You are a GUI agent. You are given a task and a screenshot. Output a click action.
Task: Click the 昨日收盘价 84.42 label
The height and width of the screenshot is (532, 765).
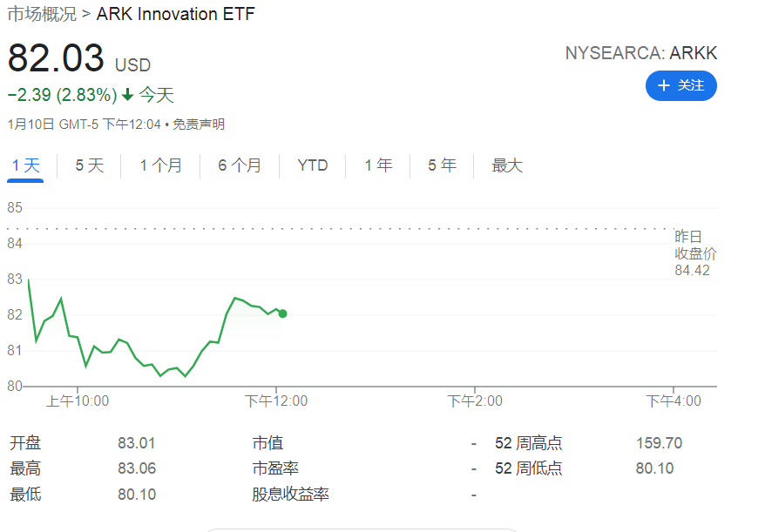[694, 253]
